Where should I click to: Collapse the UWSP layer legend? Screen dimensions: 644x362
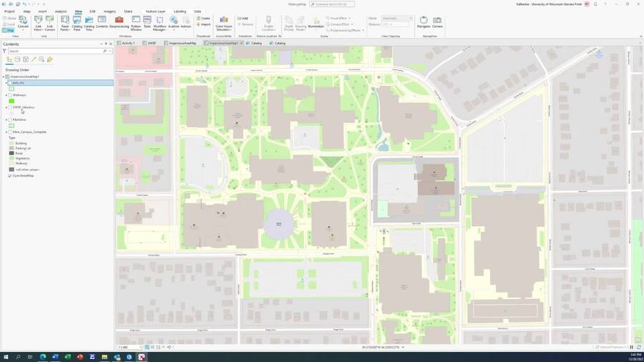pos(6,107)
